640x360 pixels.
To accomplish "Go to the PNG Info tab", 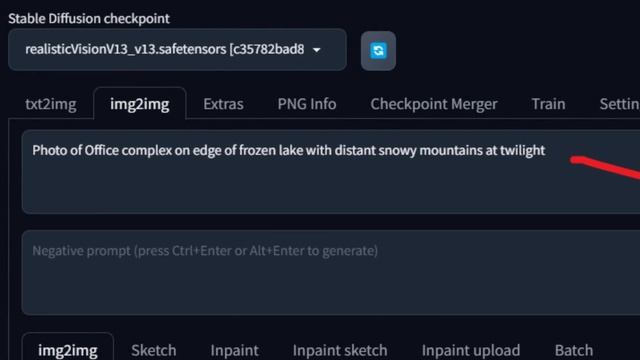I will [x=307, y=104].
